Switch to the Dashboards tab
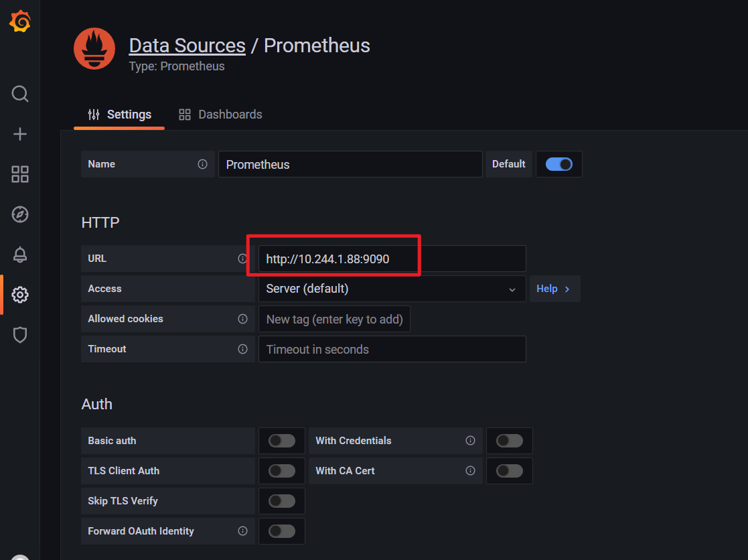The width and height of the screenshot is (748, 560). [220, 115]
